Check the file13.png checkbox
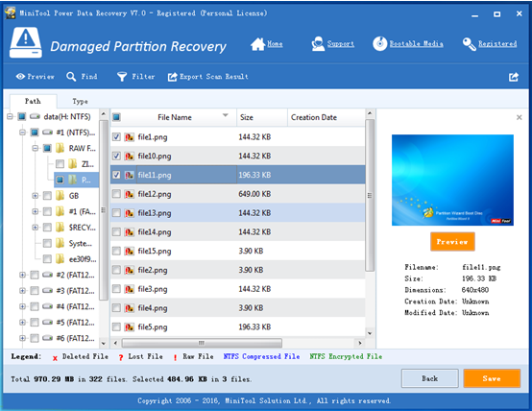The width and height of the screenshot is (532, 411). pyautogui.click(x=116, y=213)
